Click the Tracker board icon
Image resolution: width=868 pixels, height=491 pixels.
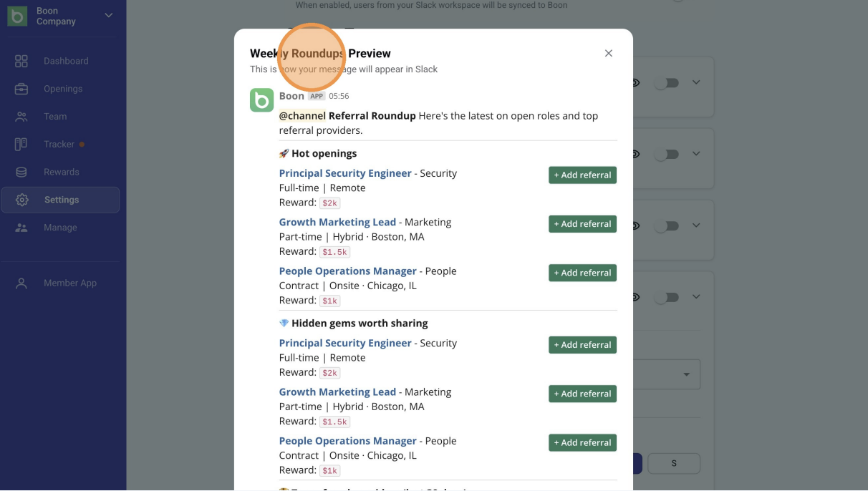tap(21, 144)
